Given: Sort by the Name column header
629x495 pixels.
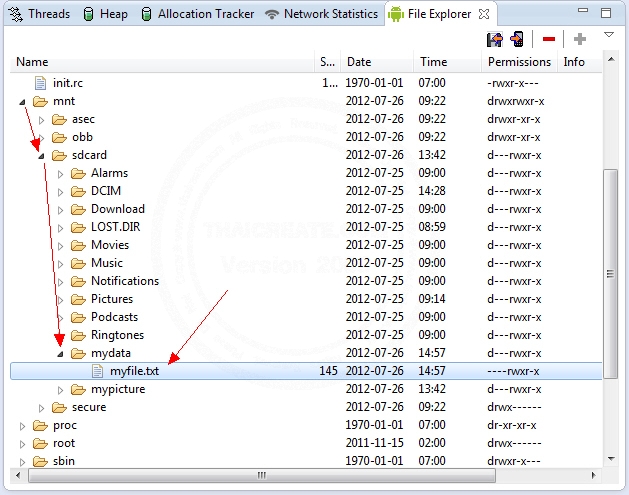Looking at the screenshot, I should [162, 62].
